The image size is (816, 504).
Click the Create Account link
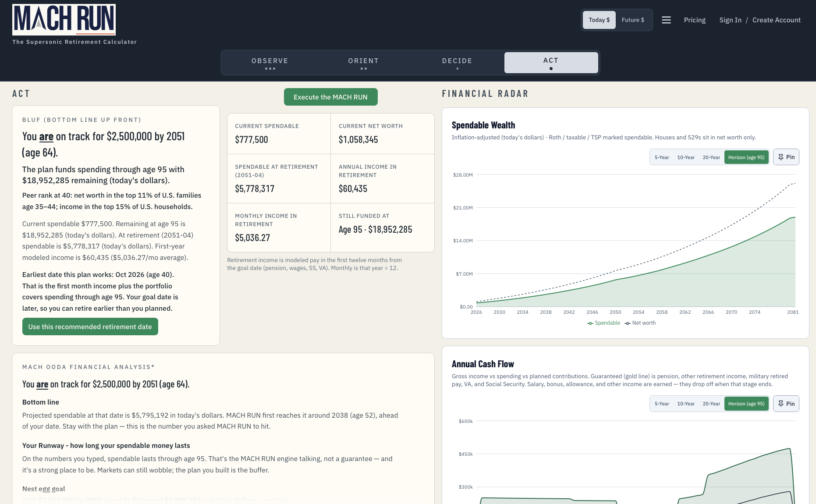pyautogui.click(x=776, y=20)
